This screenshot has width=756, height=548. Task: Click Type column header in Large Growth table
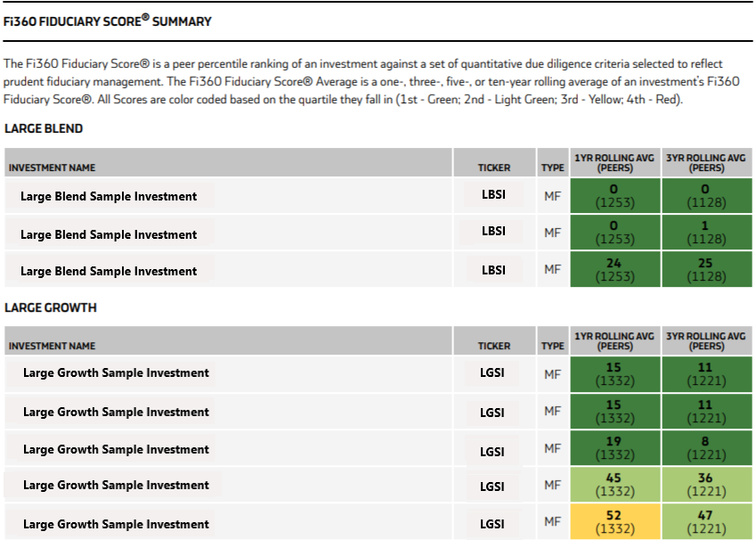coord(553,346)
